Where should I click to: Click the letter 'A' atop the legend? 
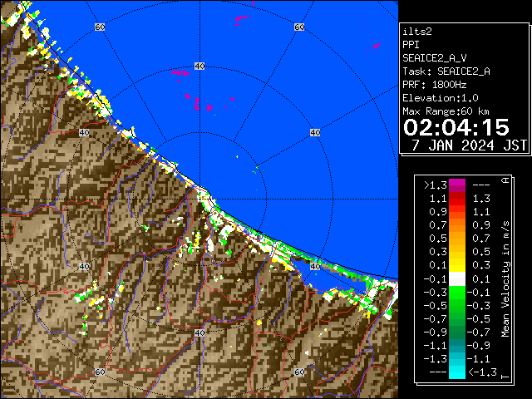505,180
